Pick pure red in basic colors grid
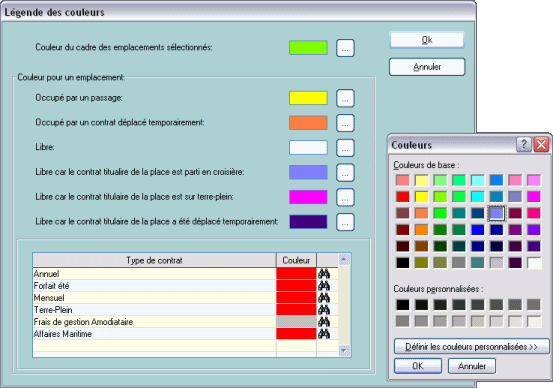 (x=402, y=196)
